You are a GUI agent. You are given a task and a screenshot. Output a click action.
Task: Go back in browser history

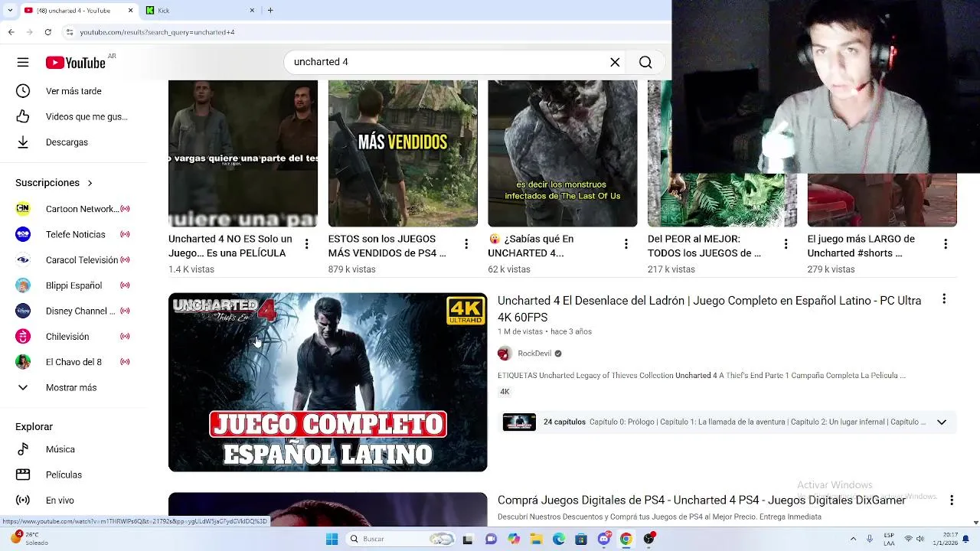click(x=11, y=32)
